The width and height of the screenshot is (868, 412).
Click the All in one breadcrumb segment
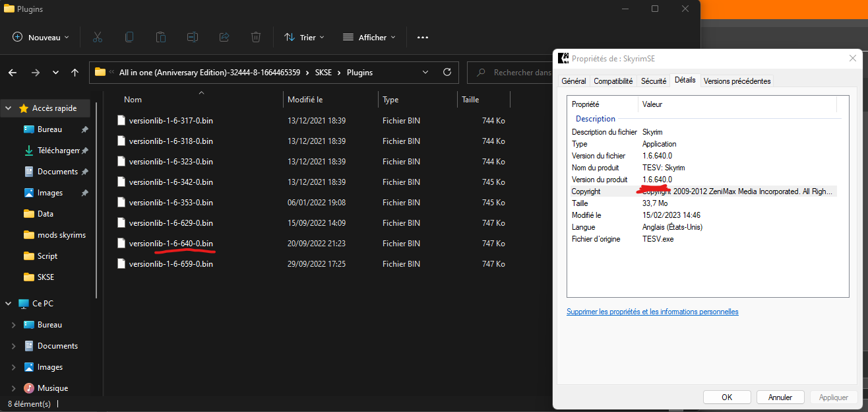[x=210, y=73]
